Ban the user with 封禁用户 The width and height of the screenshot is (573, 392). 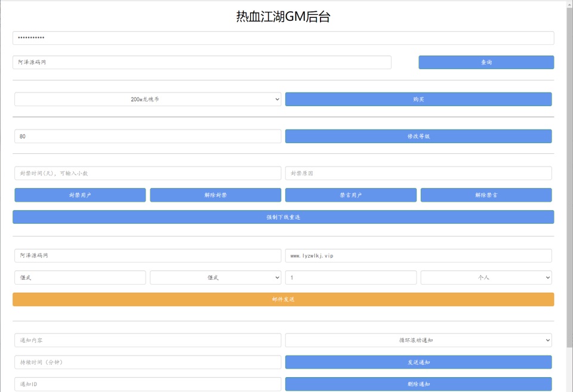tap(80, 195)
